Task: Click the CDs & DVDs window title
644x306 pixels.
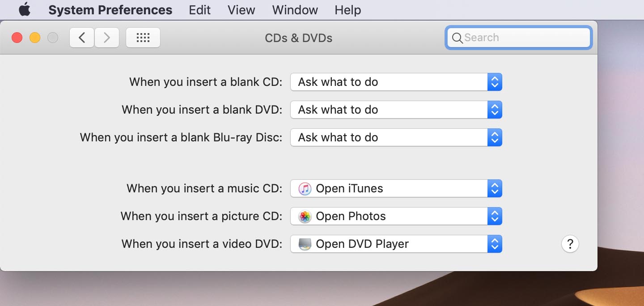Action: tap(299, 38)
